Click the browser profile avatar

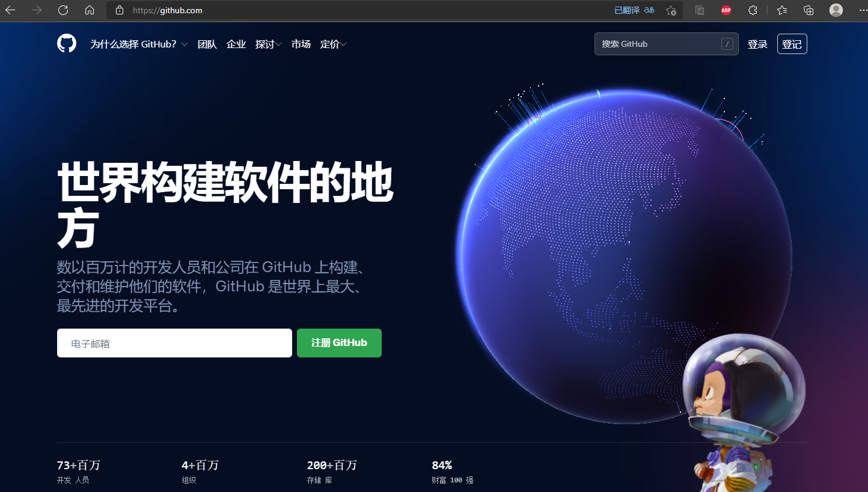(x=836, y=10)
